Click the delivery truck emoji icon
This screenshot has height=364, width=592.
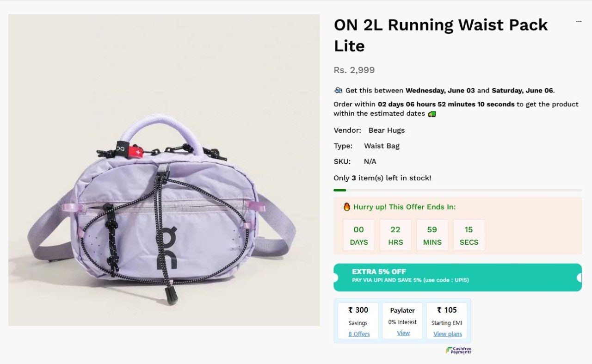tap(432, 113)
